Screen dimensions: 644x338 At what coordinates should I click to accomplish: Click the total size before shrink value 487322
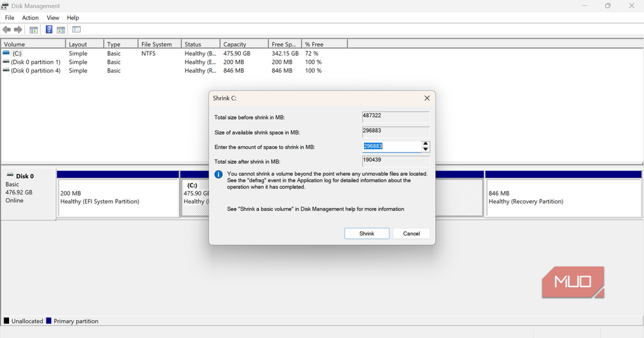coord(396,117)
